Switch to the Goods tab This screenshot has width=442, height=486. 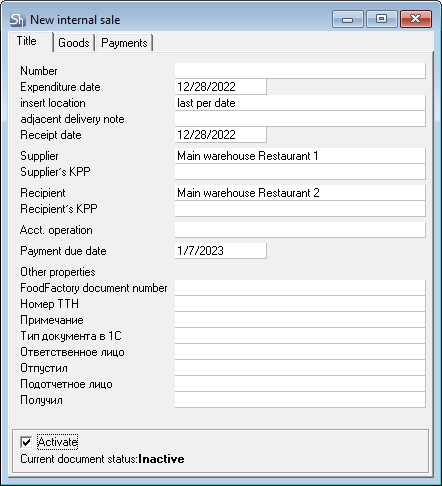pos(74,43)
